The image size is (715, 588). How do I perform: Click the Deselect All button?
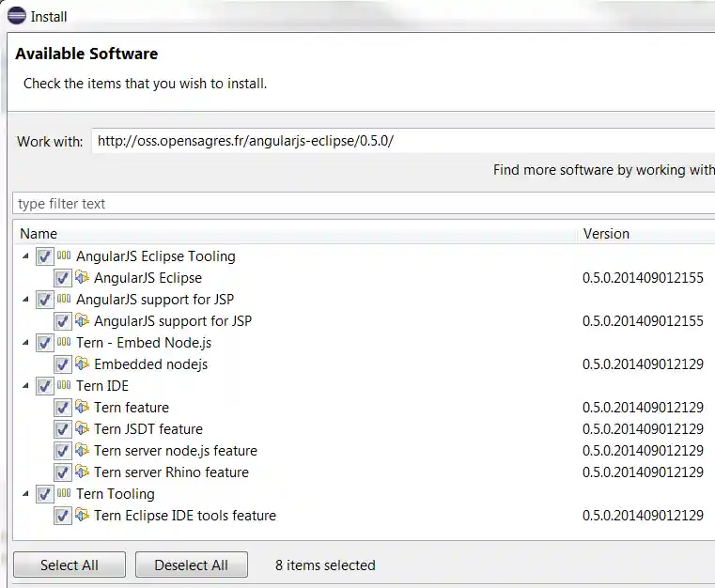pyautogui.click(x=192, y=565)
